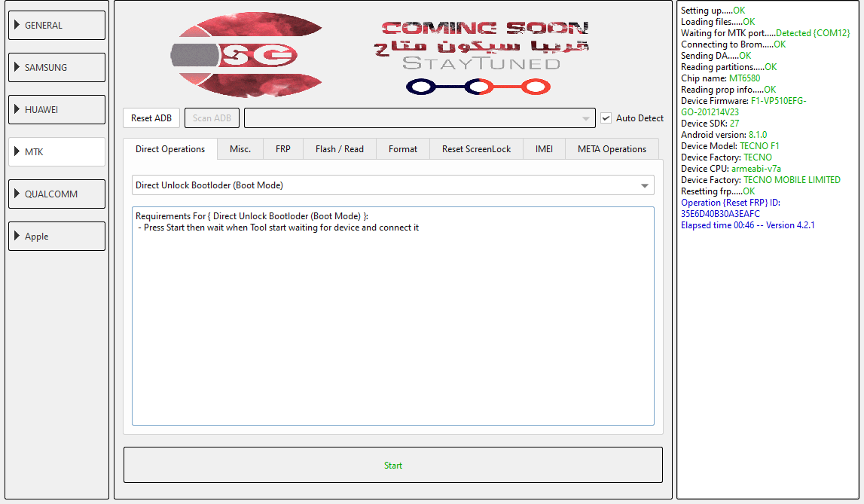Screen dimensions: 864x504
Task: Switch to the Misc. tab
Action: click(240, 149)
